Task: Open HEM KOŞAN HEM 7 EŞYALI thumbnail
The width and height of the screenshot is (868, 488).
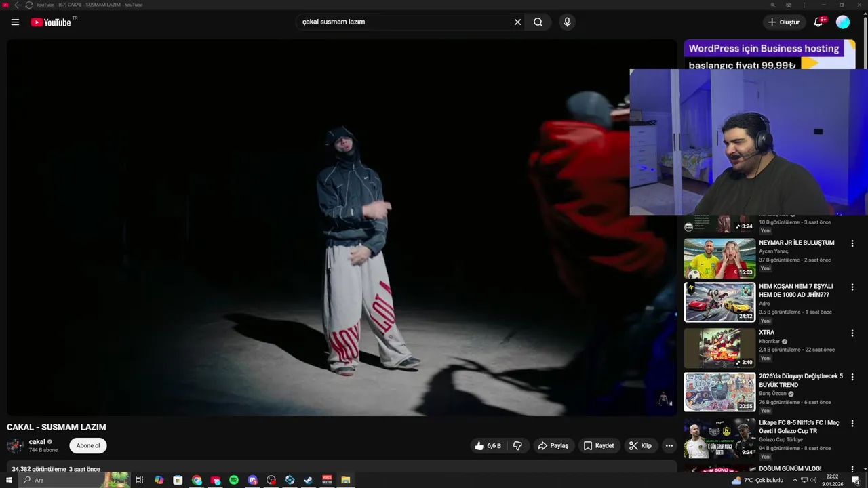Action: click(719, 302)
